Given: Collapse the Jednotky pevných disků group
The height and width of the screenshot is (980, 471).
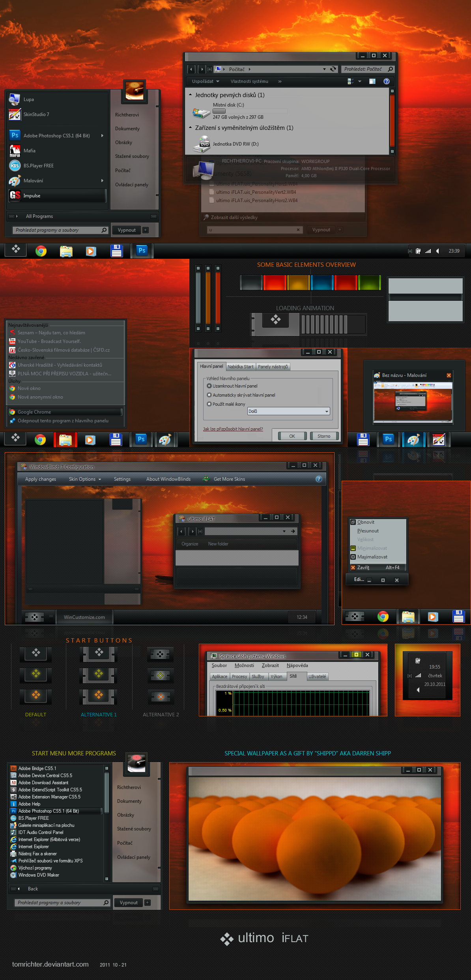Looking at the screenshot, I should tap(191, 95).
